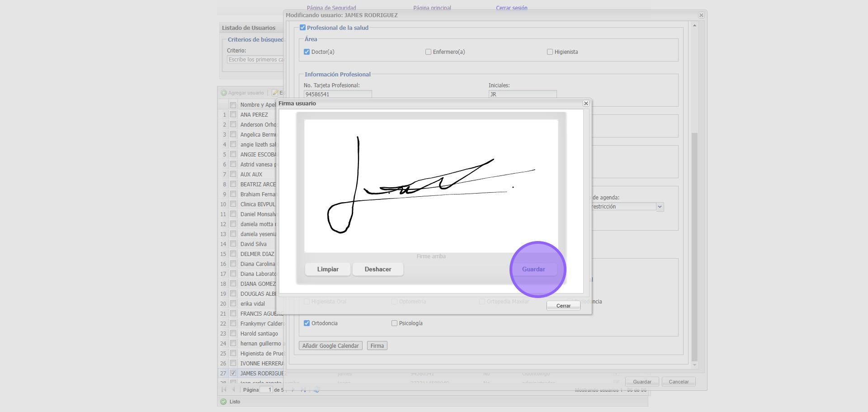This screenshot has width=868, height=412.
Task: Go to first page of user list
Action: 224,390
